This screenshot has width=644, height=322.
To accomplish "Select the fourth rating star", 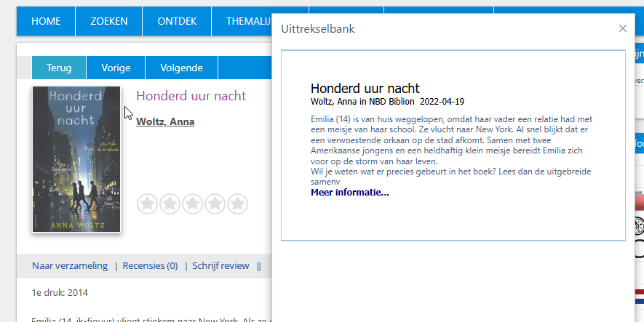I will [x=215, y=204].
